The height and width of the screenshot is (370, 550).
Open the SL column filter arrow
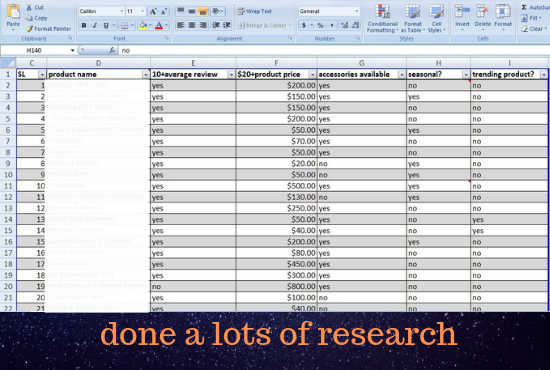click(x=42, y=74)
